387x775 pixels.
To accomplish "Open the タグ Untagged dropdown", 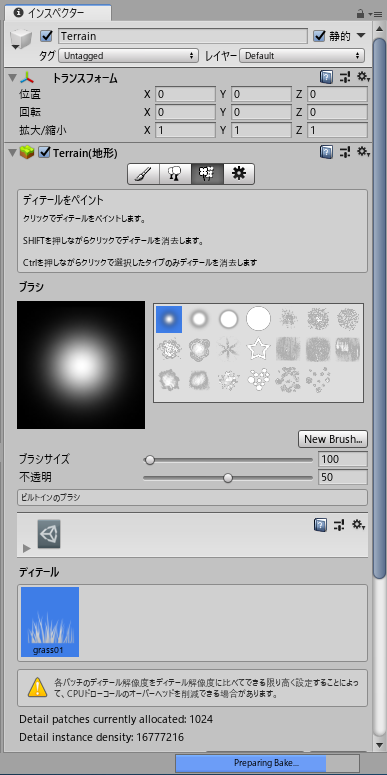I will point(128,56).
